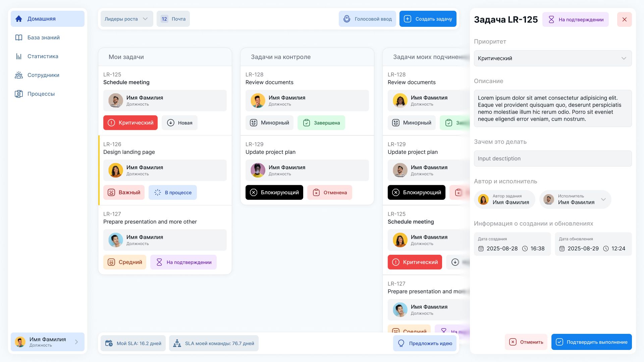Click the creation date calendar icon

click(481, 248)
